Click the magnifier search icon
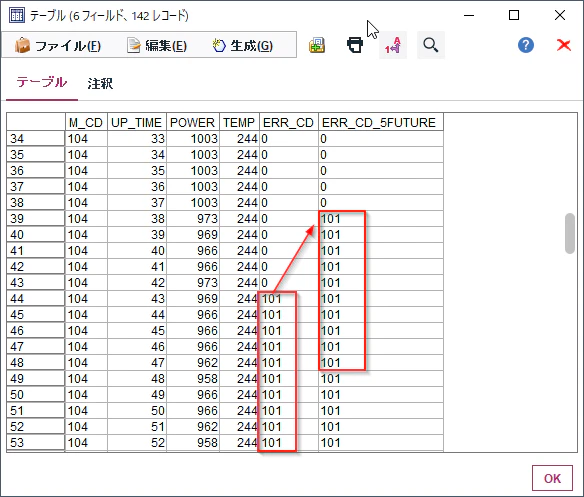584x497 pixels. coord(431,45)
